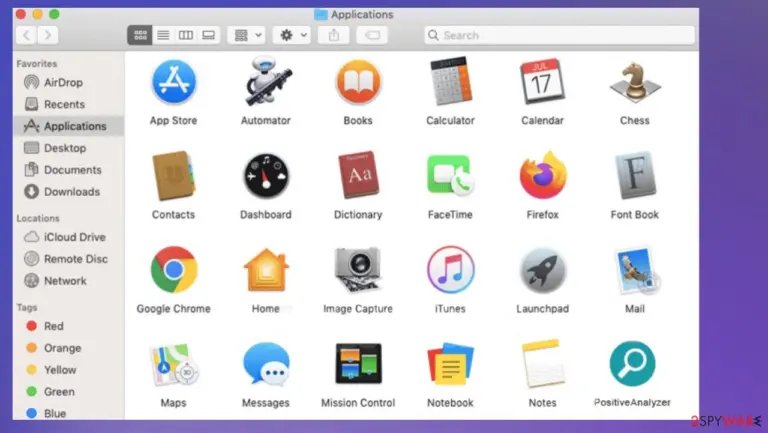Click the Favorites section header
This screenshot has width=768, height=433.
37,64
